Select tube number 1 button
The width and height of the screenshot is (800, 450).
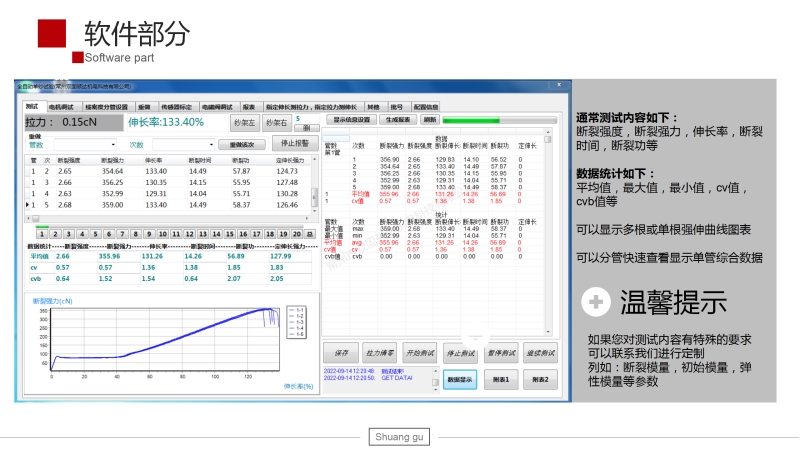pyautogui.click(x=41, y=235)
